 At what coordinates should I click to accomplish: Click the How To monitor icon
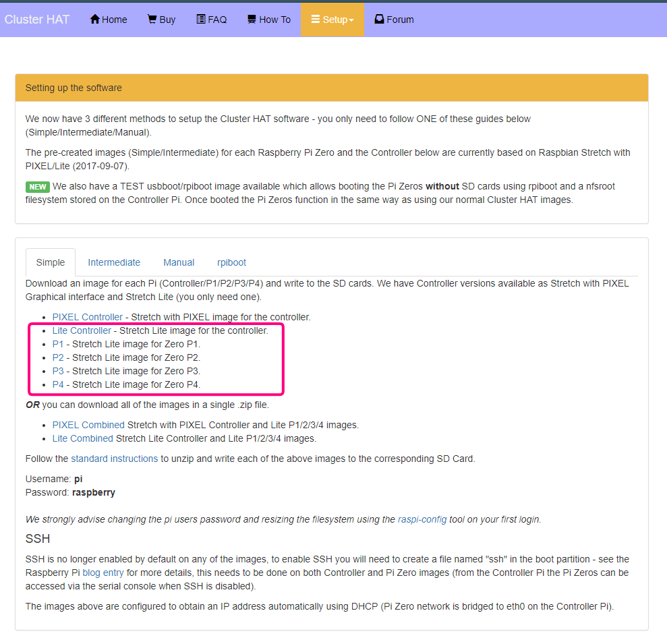point(252,19)
